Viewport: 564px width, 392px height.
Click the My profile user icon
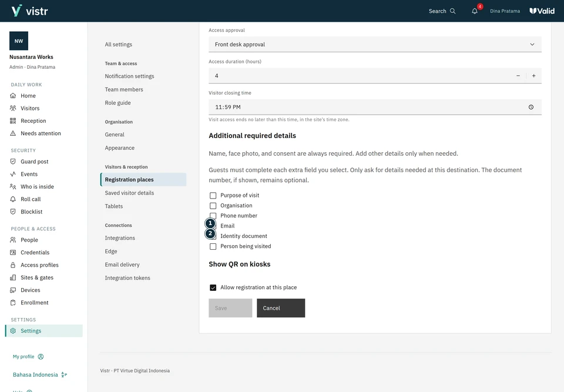[x=41, y=357]
